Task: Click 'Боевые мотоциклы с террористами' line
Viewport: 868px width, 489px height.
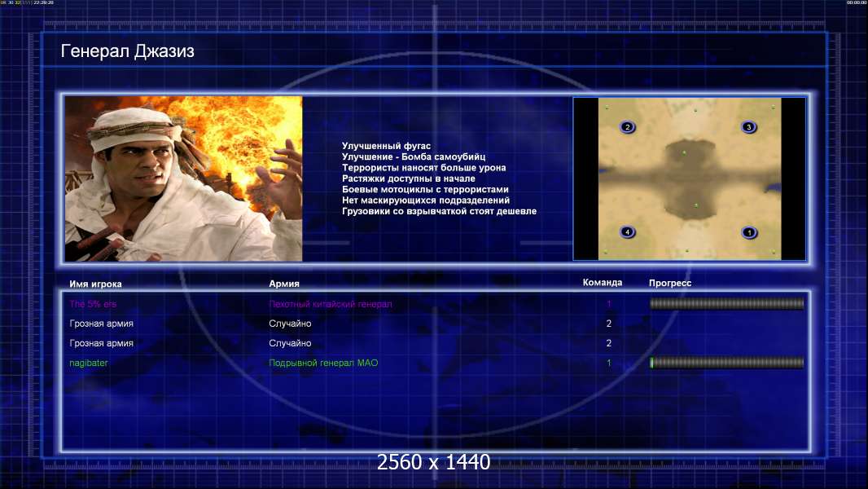Action: pos(425,189)
